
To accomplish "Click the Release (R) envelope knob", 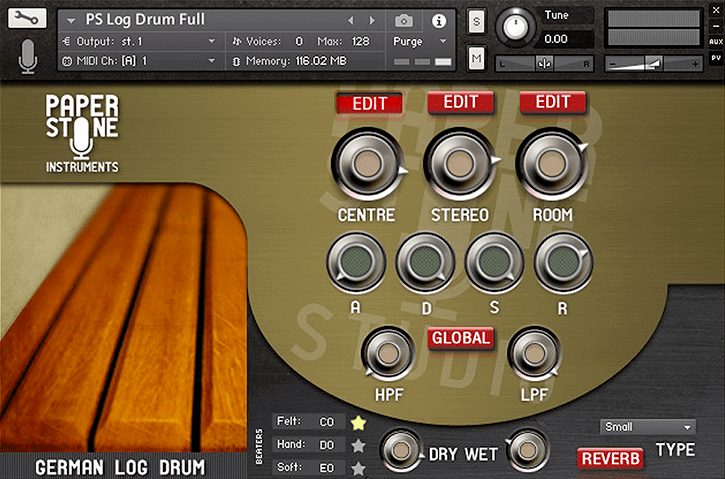I will (564, 263).
